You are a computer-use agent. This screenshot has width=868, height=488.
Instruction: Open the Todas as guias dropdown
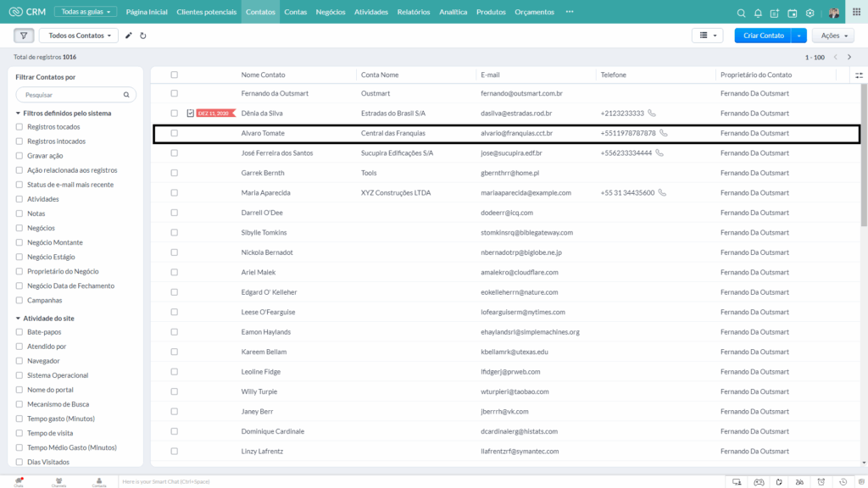[86, 12]
